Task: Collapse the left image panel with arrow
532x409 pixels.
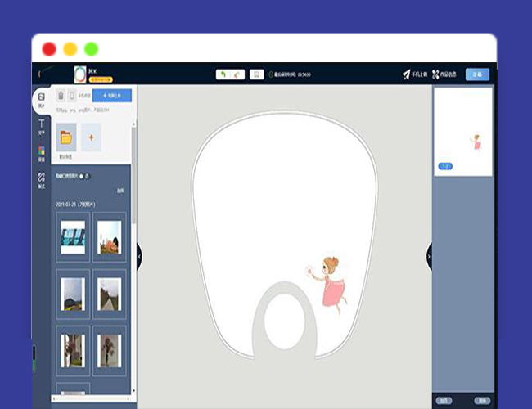Action: [x=139, y=256]
